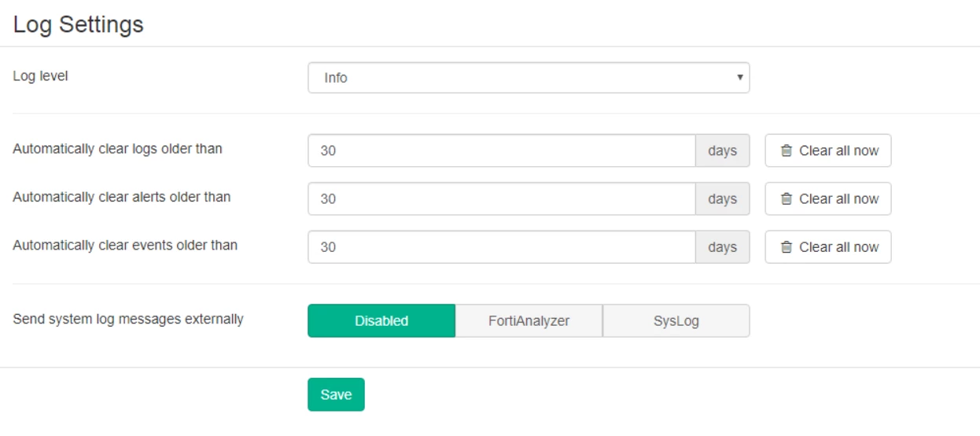The width and height of the screenshot is (980, 436).
Task: Choose SysLog for external log messages
Action: click(676, 321)
